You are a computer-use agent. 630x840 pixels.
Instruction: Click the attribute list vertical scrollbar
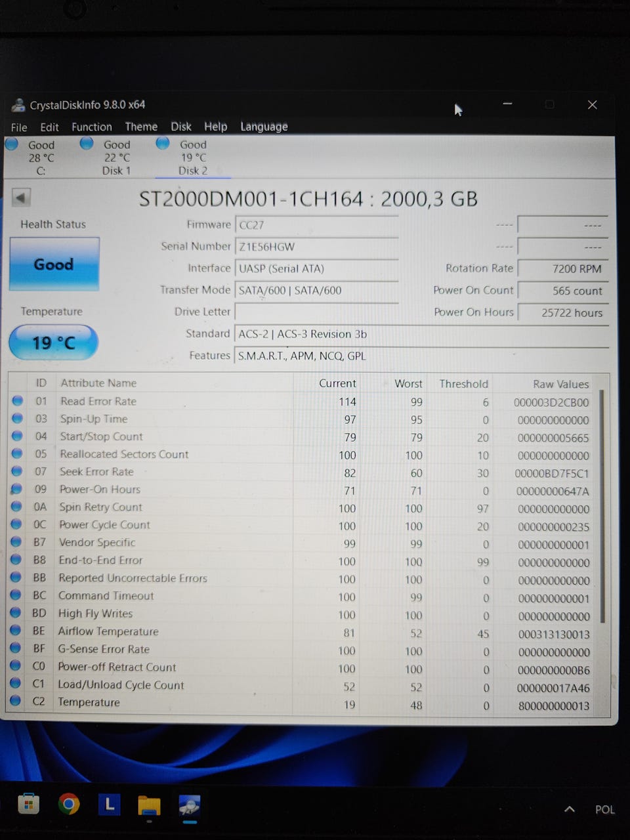(x=602, y=505)
